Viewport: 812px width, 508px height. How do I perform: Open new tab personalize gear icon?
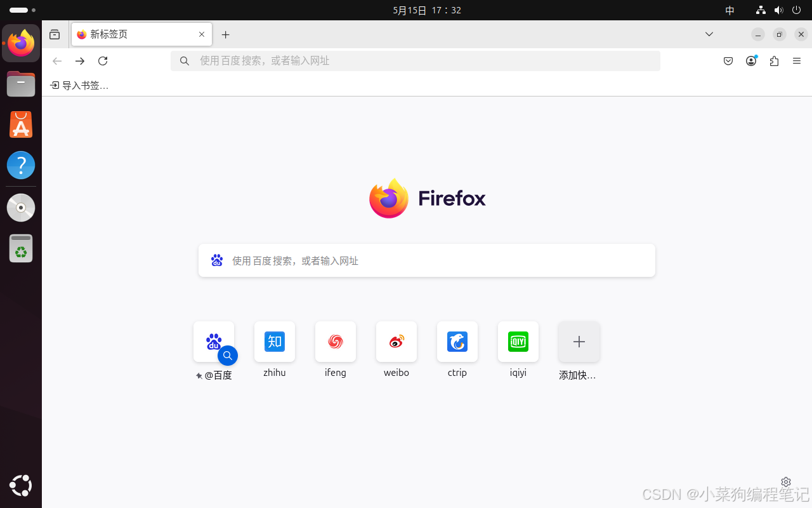point(786,482)
